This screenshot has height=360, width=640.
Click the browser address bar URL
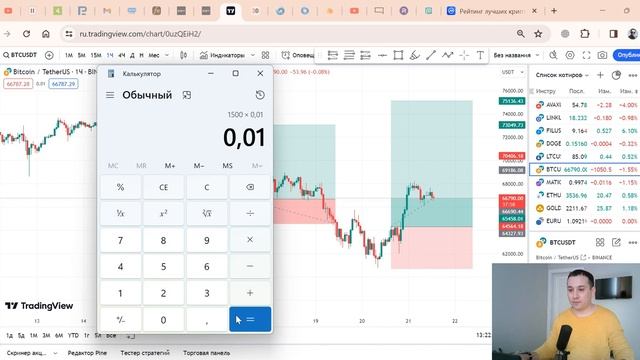click(140, 34)
